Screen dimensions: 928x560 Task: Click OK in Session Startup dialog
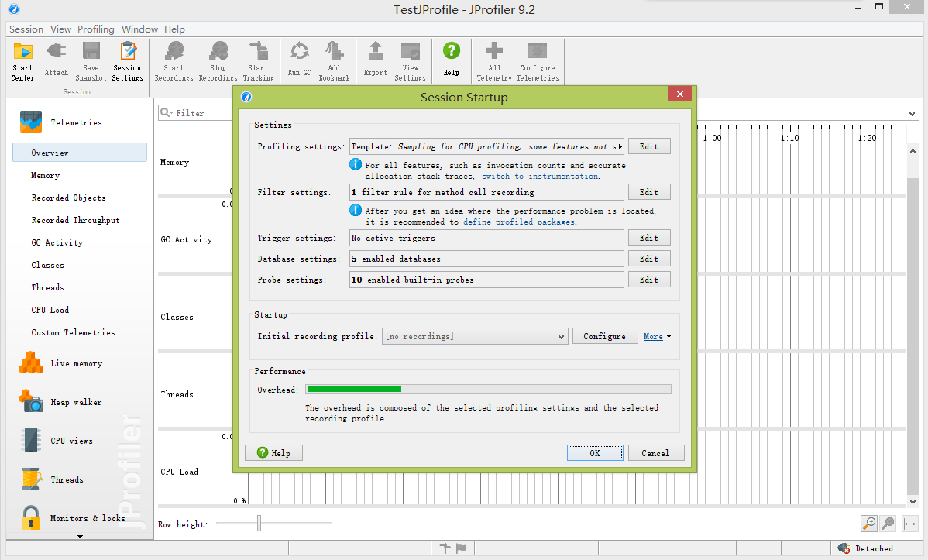coord(595,453)
